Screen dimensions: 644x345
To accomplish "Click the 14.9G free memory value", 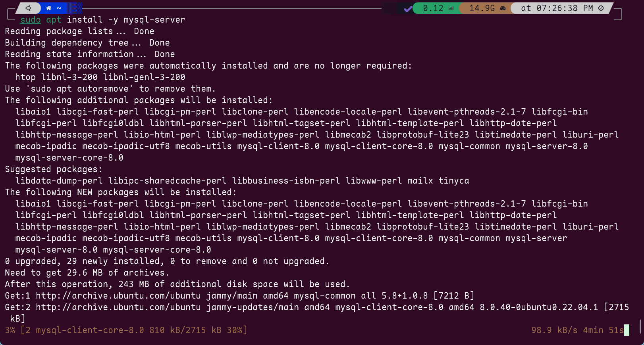I will [x=482, y=8].
